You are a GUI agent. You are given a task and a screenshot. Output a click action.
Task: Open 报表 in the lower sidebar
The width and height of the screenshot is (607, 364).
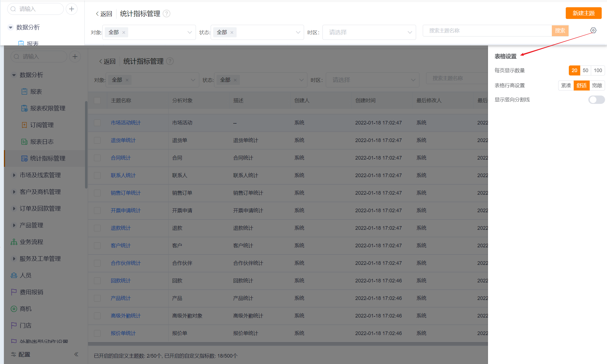31,92
